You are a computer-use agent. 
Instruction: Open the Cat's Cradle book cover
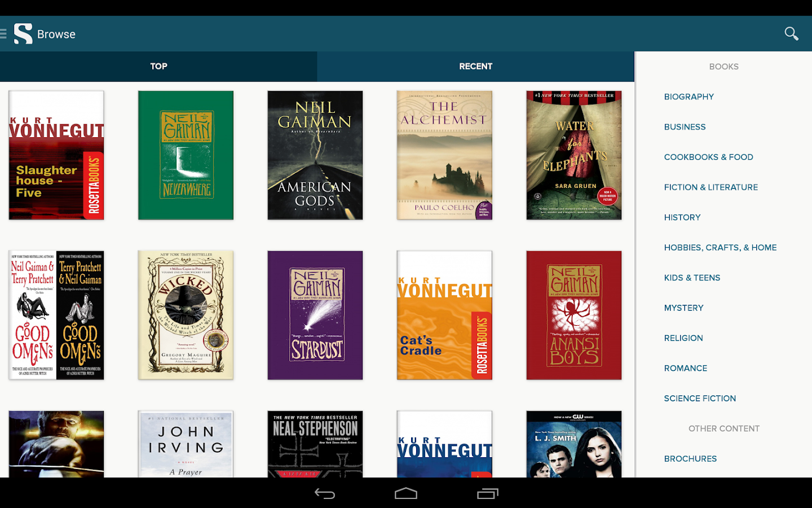click(444, 315)
